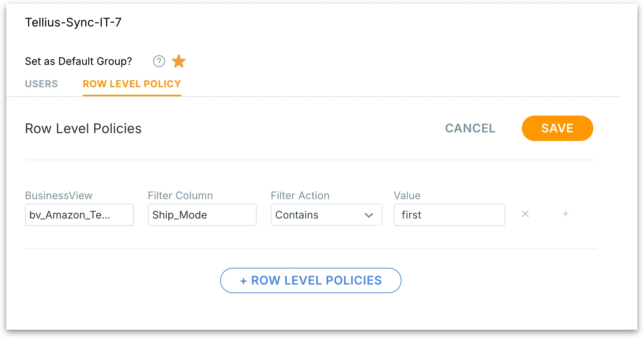
Task: Click the help question mark icon
Action: tap(159, 61)
